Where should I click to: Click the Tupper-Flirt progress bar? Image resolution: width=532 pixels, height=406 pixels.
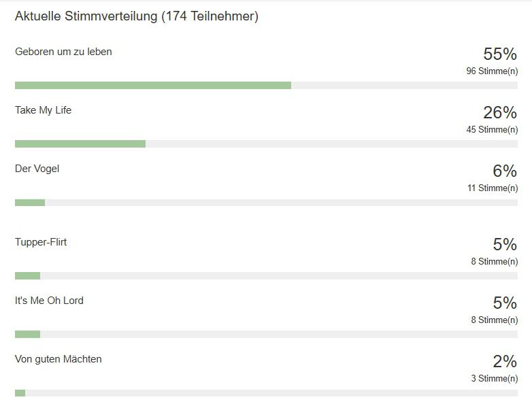tap(266, 275)
